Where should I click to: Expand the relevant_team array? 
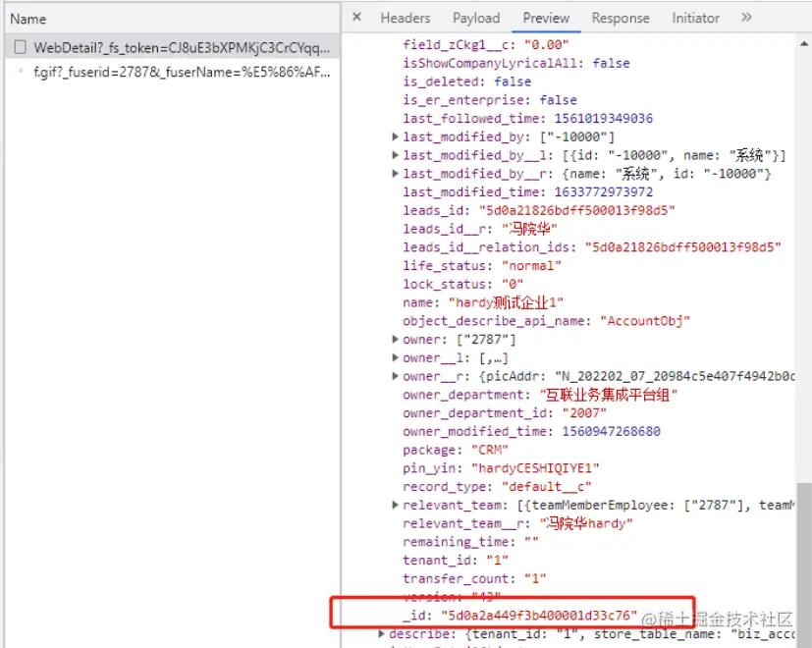pyautogui.click(x=395, y=505)
